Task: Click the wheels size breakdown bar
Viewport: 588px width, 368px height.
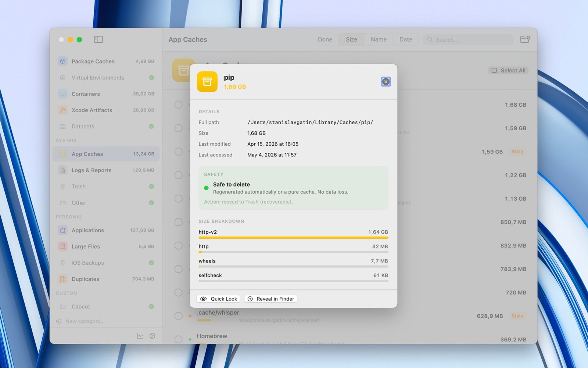Action: (293, 266)
